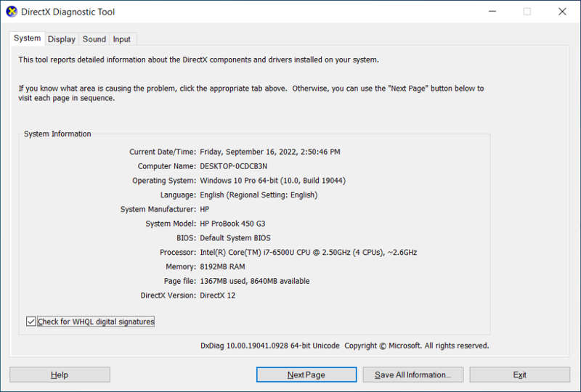Screen dimensions: 581x392
Task: Minimize the DirectX Diagnostic Tool window
Action: point(492,12)
